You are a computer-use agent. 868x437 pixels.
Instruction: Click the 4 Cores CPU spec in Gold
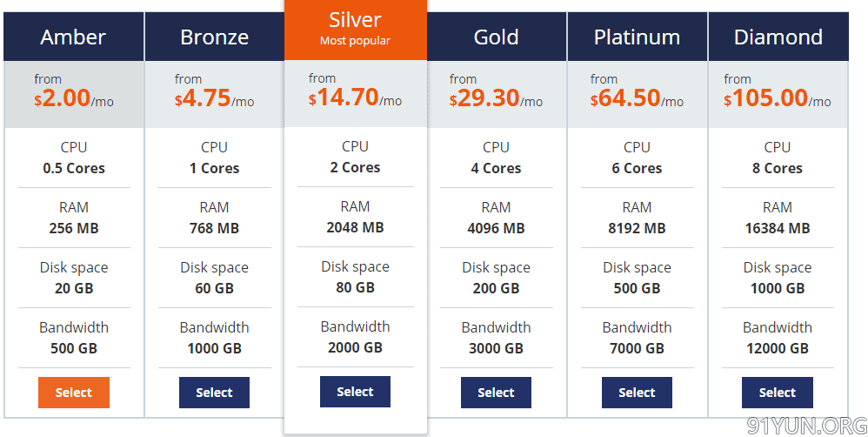[496, 168]
